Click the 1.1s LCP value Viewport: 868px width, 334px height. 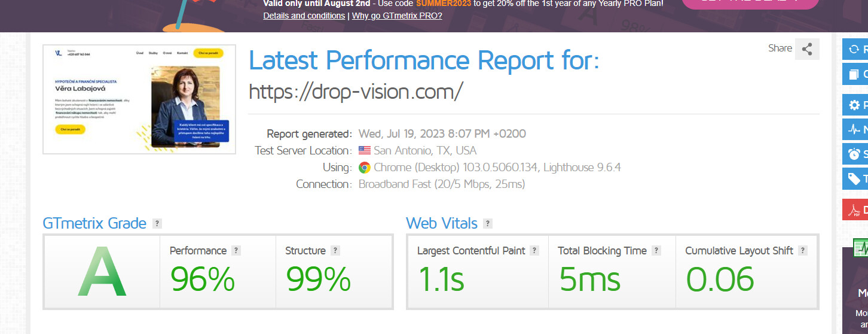(441, 280)
